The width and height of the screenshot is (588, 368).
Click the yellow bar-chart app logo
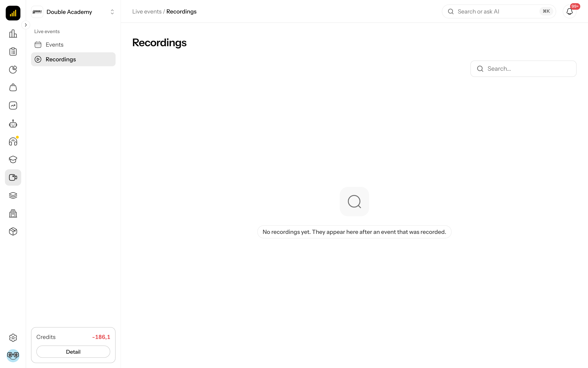[x=13, y=13]
